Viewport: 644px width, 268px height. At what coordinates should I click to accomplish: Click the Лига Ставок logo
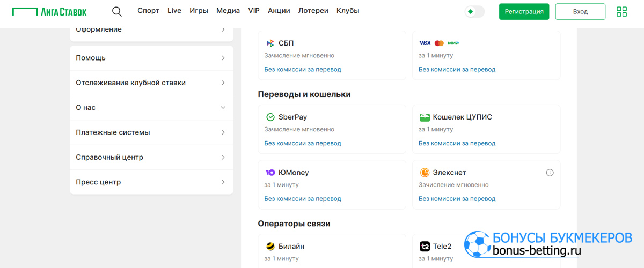coord(49,11)
